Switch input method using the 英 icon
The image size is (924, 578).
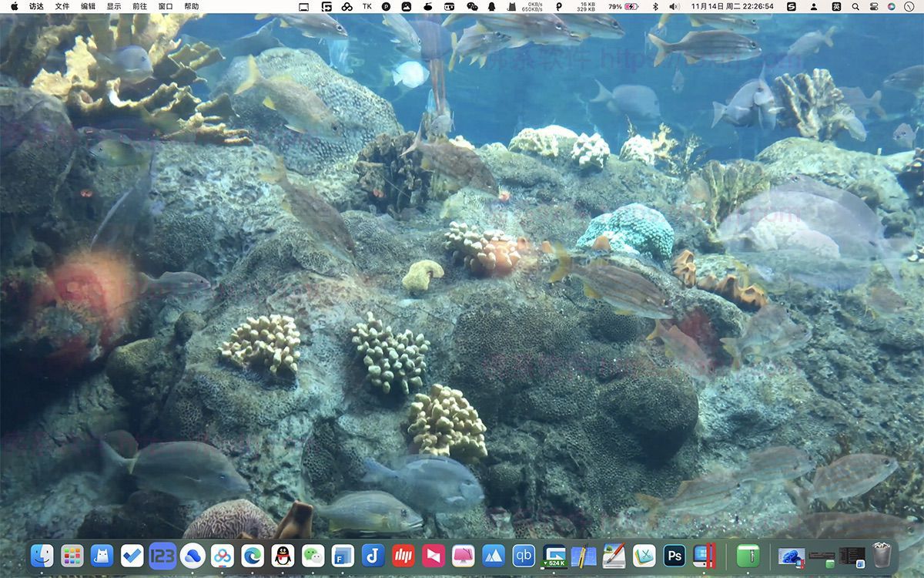tap(837, 6)
